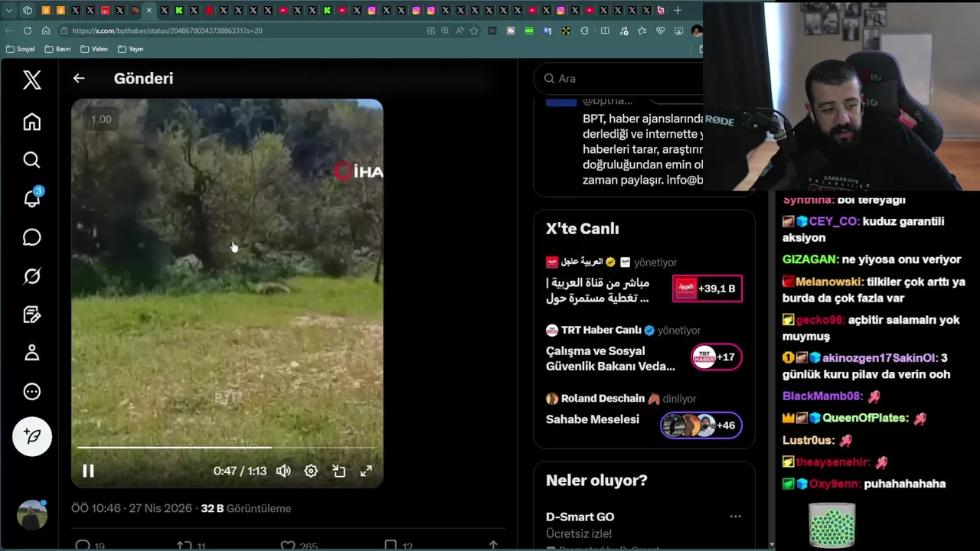Open Notifications bell with 3 badge
The width and height of the screenshot is (980, 551).
click(31, 197)
